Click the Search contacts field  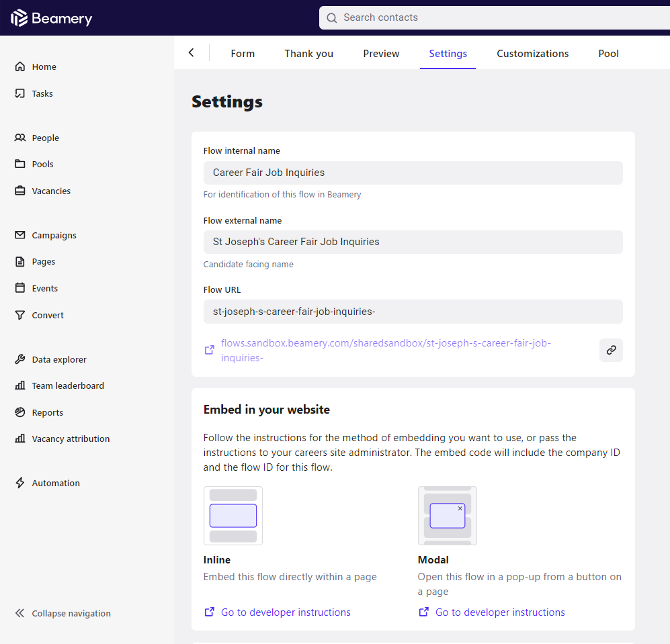(x=495, y=18)
